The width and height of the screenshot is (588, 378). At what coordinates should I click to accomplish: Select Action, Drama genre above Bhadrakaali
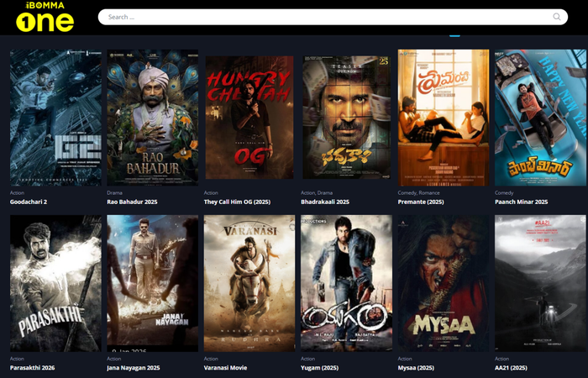317,192
